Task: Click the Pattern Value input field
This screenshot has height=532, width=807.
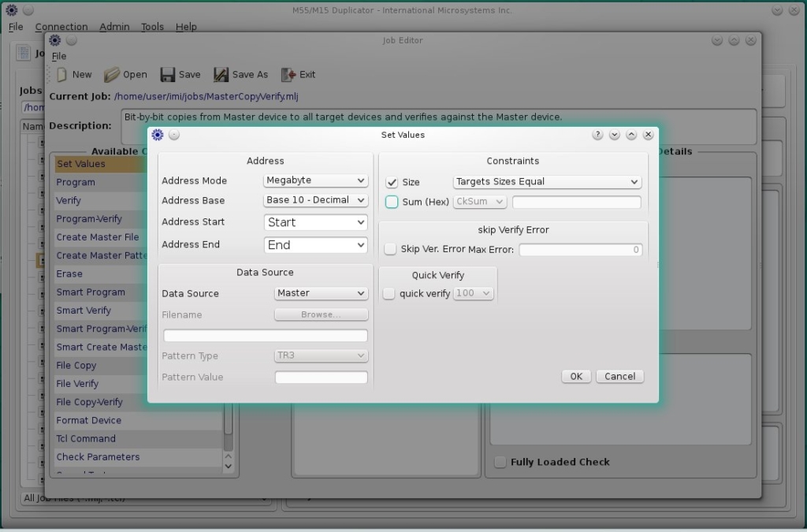Action: (x=322, y=378)
